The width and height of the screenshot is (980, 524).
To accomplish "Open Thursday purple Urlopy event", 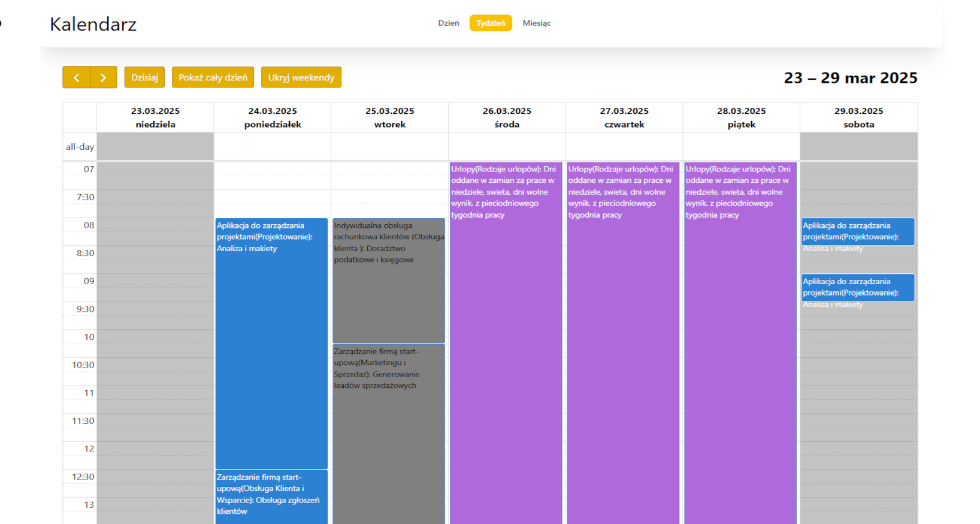I will (x=624, y=343).
